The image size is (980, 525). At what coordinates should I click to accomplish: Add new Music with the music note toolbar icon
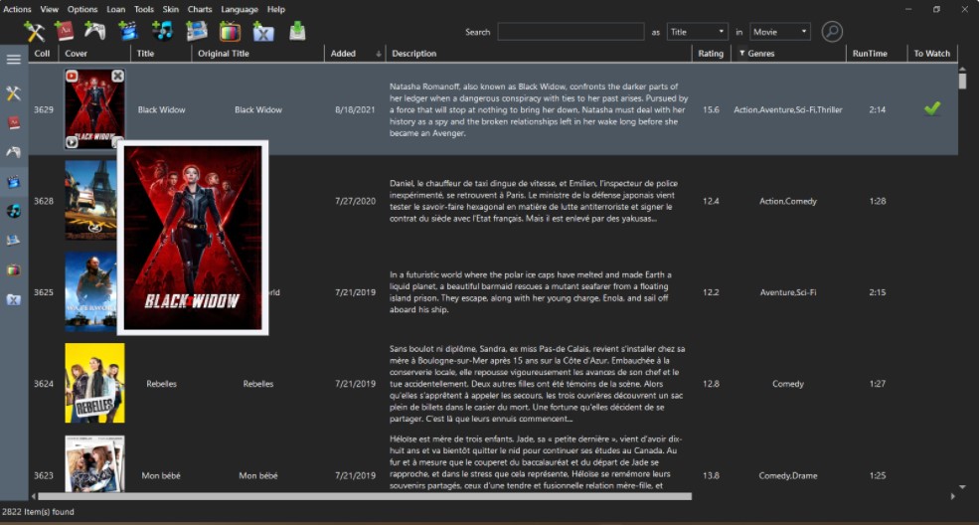coord(162,31)
